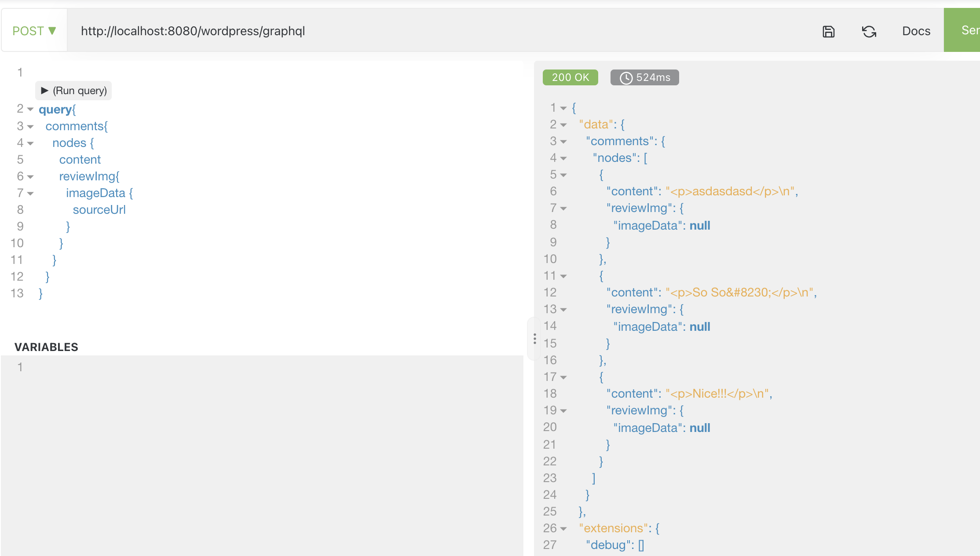Click inside the variables editor area

(264, 440)
